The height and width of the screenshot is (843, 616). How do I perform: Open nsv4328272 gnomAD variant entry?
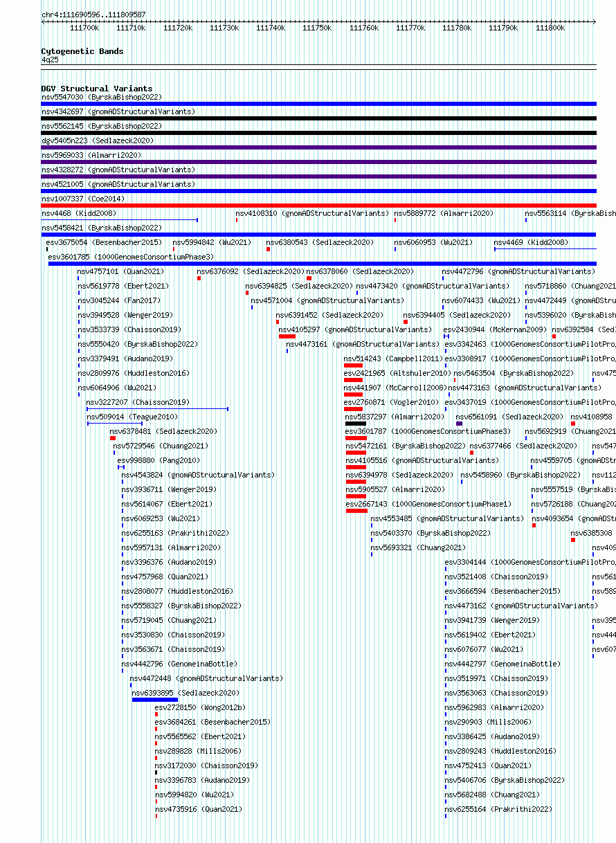tap(118, 170)
